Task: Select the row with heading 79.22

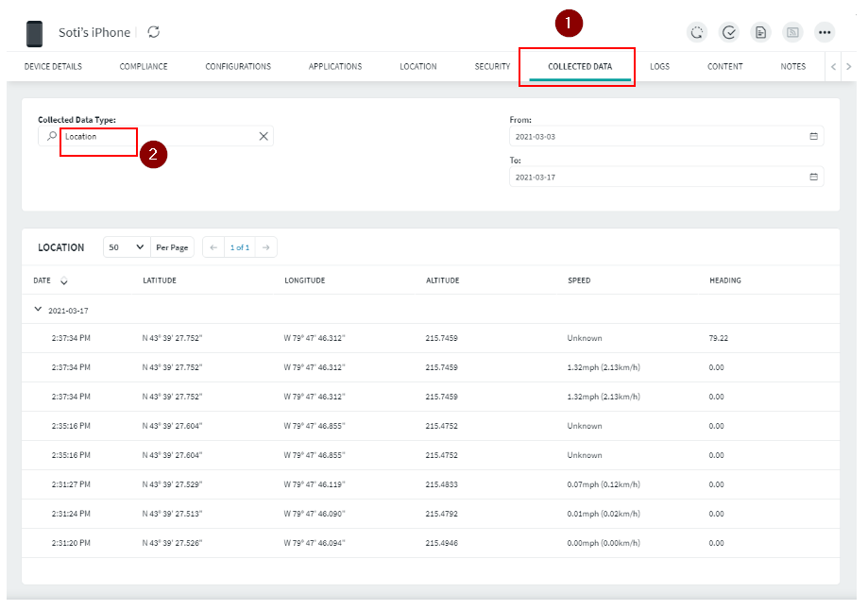Action: (431, 338)
